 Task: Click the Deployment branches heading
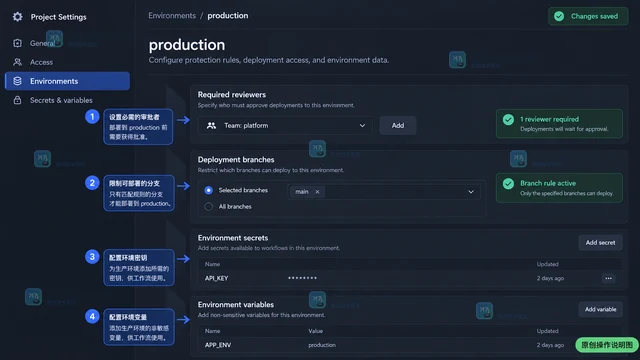tap(236, 160)
